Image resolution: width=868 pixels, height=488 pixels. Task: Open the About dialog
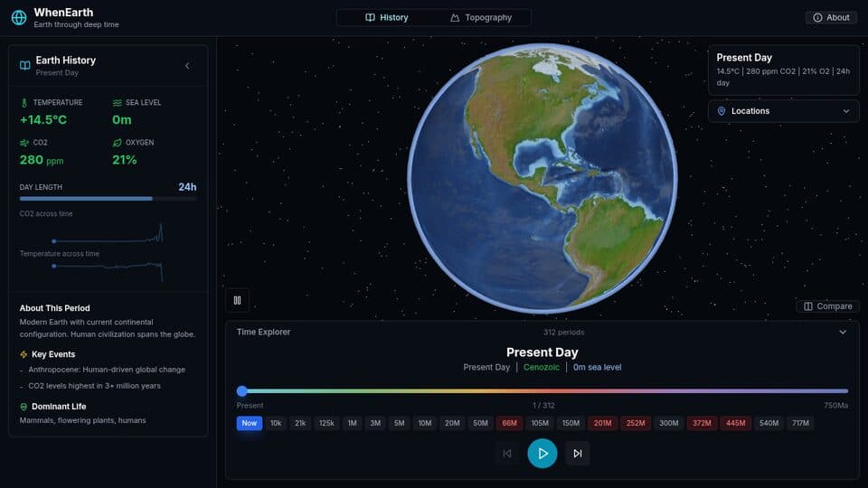831,18
